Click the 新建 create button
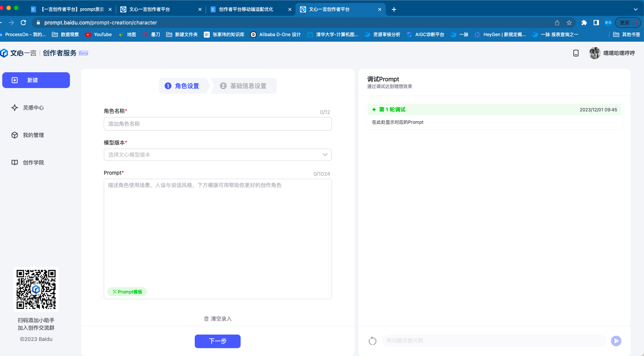 (36, 80)
